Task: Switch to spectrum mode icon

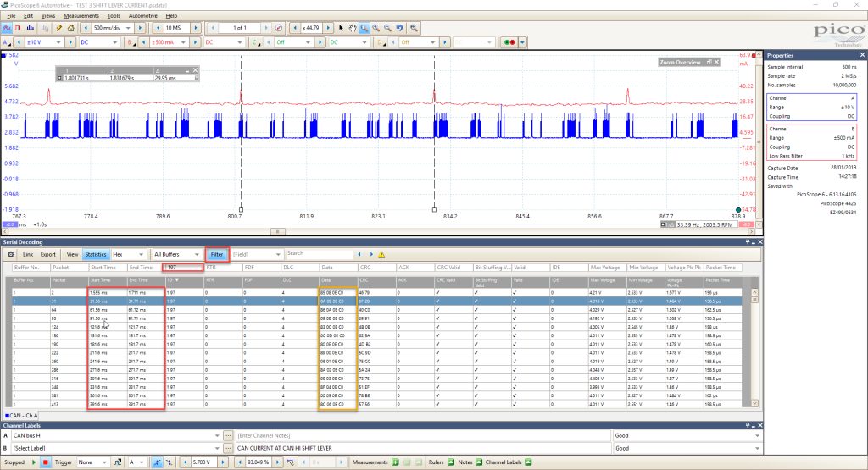Action: [31, 28]
